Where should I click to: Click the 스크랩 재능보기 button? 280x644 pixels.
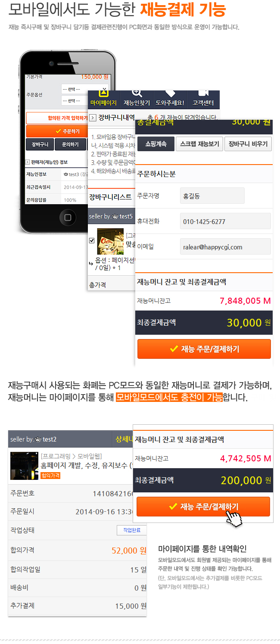point(199,144)
